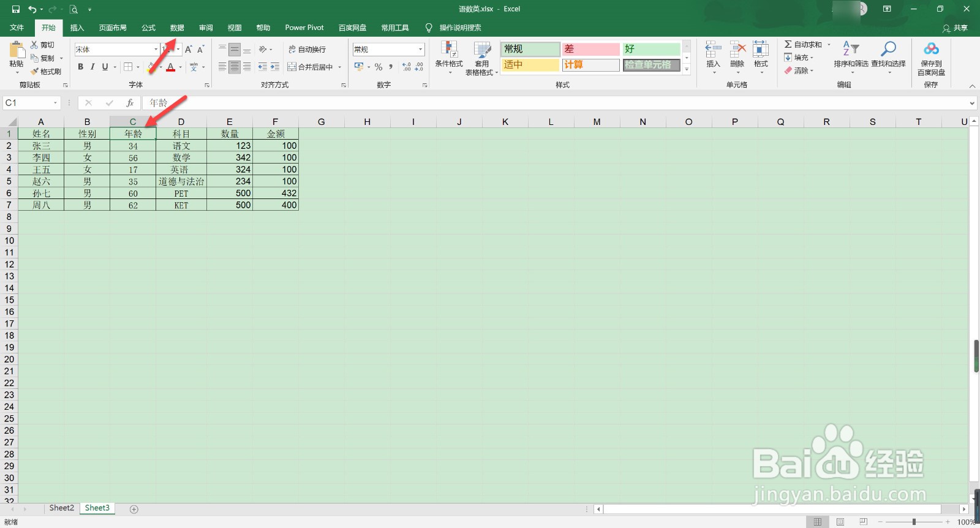Viewport: 980px width, 528px height.
Task: Click the insert function fx icon
Action: [x=130, y=103]
